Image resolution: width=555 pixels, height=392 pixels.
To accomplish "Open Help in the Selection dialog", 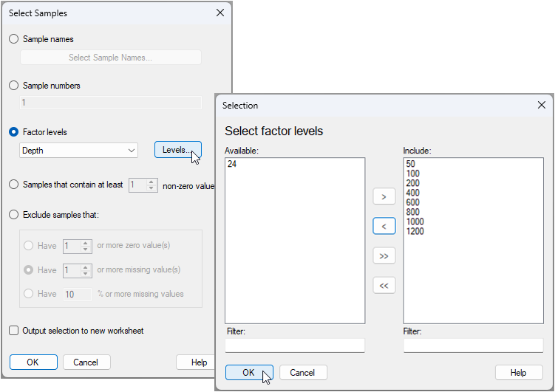I will [518, 373].
